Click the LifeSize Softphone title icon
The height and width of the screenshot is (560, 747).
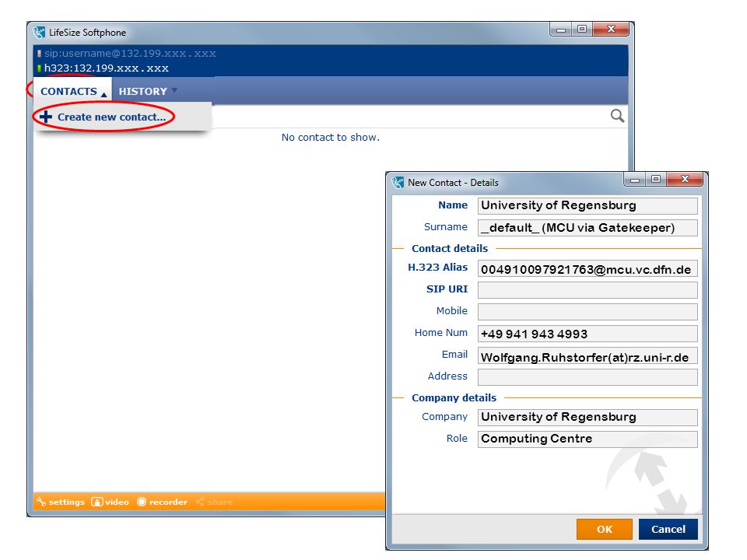click(39, 33)
